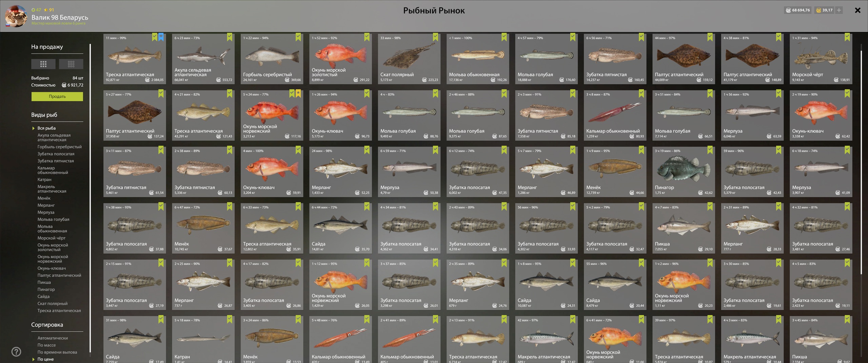Toggle selection checkmark on Скат полярный card
The width and height of the screenshot is (868, 363).
(x=435, y=37)
